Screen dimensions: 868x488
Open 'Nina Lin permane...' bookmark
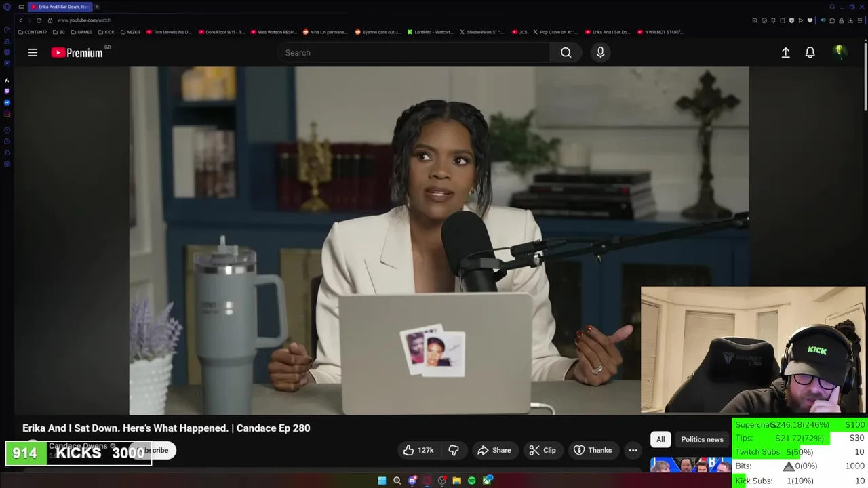[325, 32]
